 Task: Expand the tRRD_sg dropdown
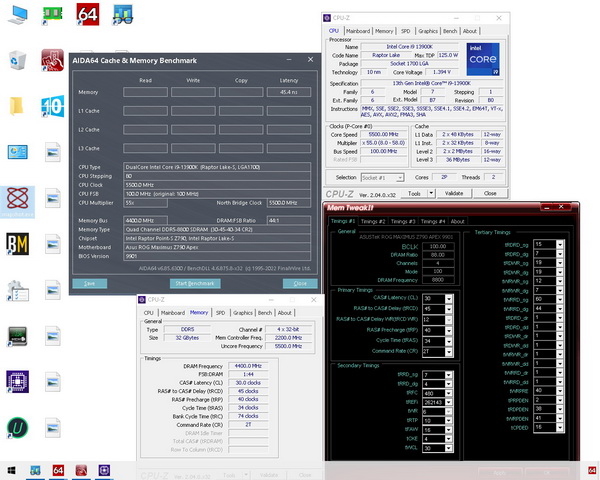point(448,375)
